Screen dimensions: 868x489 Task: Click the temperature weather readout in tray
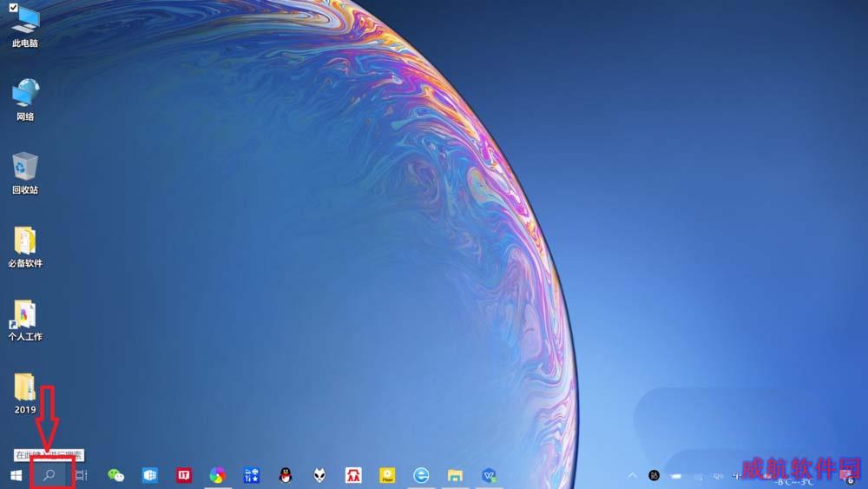pos(794,482)
